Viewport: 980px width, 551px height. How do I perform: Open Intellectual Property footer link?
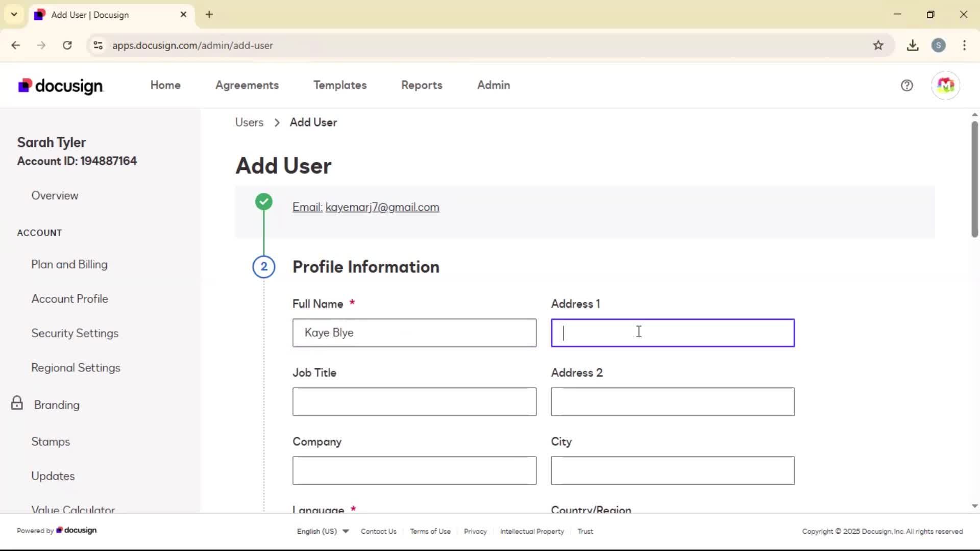click(x=532, y=531)
